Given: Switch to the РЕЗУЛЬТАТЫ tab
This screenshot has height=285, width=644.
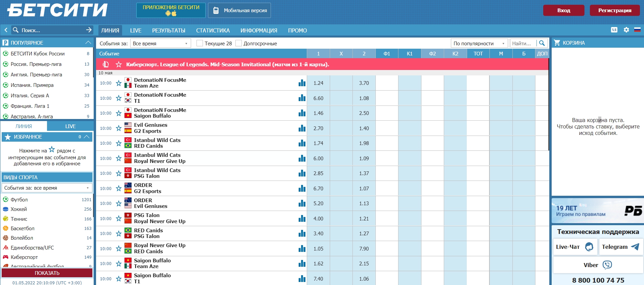Looking at the screenshot, I should 168,30.
